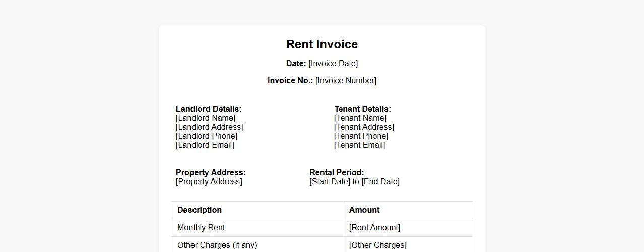The image size is (644, 252).
Task: Select the Other Charges (if any) cell
Action: (257, 244)
